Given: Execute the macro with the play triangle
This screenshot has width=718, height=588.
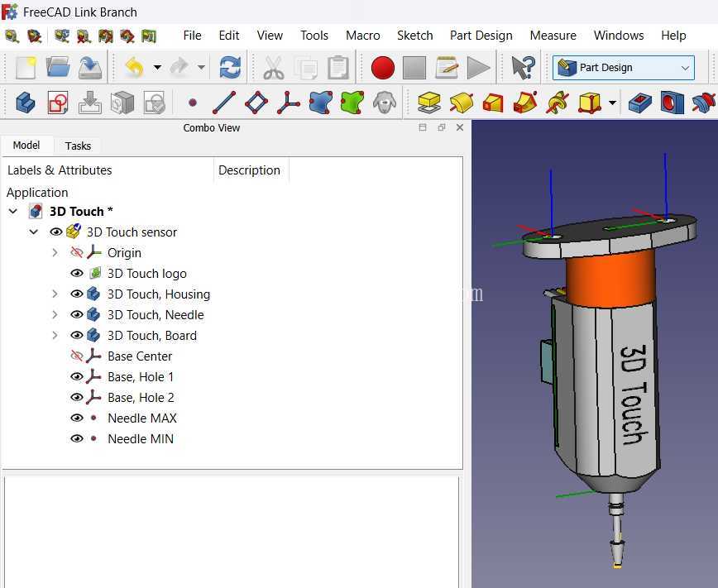Looking at the screenshot, I should [x=478, y=68].
